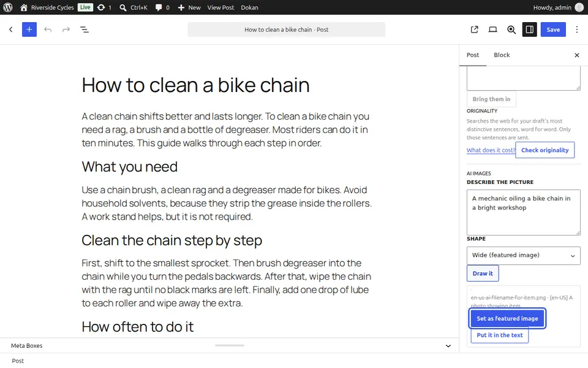This screenshot has height=368, width=588.
Task: Expand the Meta Boxes panel
Action: (x=448, y=346)
